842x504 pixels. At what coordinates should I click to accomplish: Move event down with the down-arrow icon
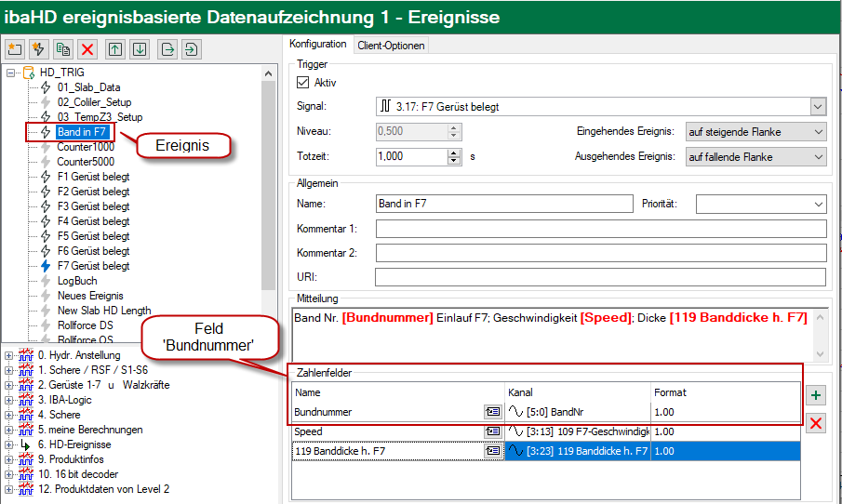tap(139, 49)
